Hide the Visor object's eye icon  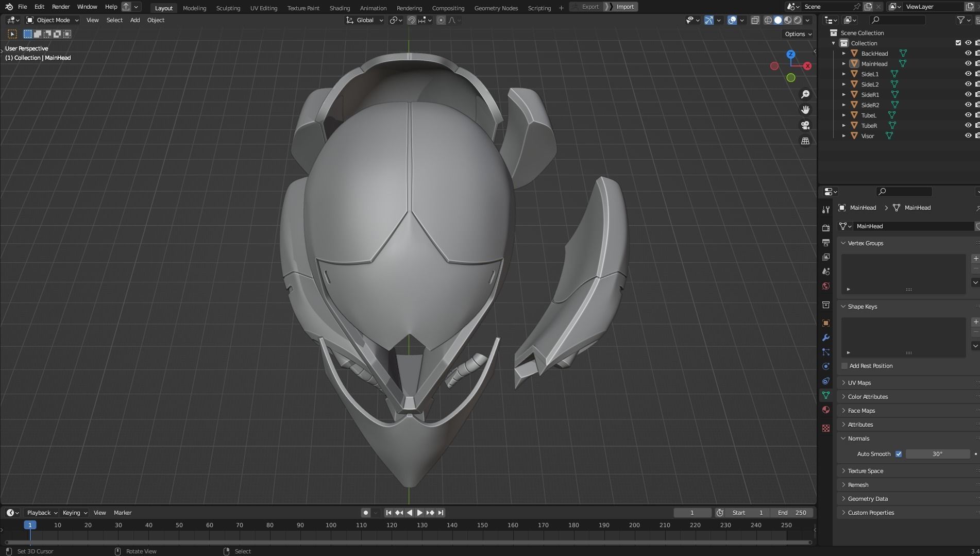pos(968,136)
